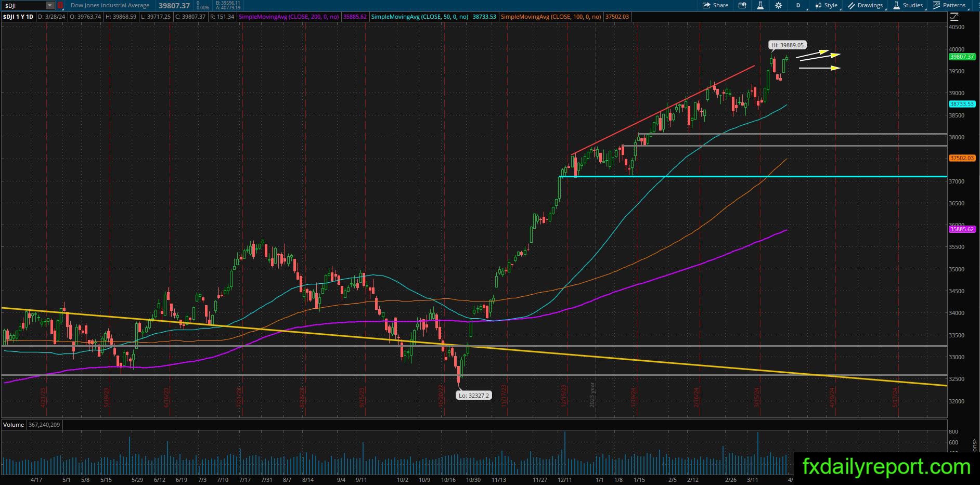The image size is (980, 485).
Task: Click the 40000 price axis label
Action: 957,49
